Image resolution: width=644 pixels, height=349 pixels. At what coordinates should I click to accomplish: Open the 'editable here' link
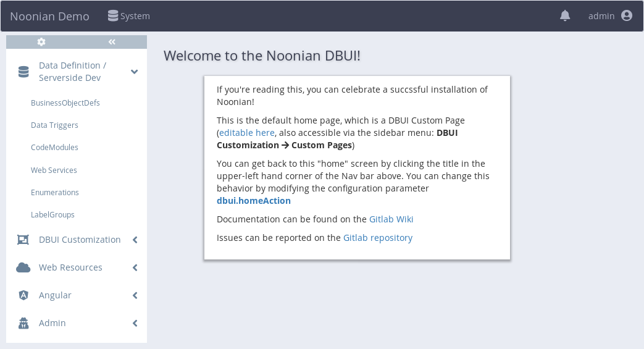point(247,133)
